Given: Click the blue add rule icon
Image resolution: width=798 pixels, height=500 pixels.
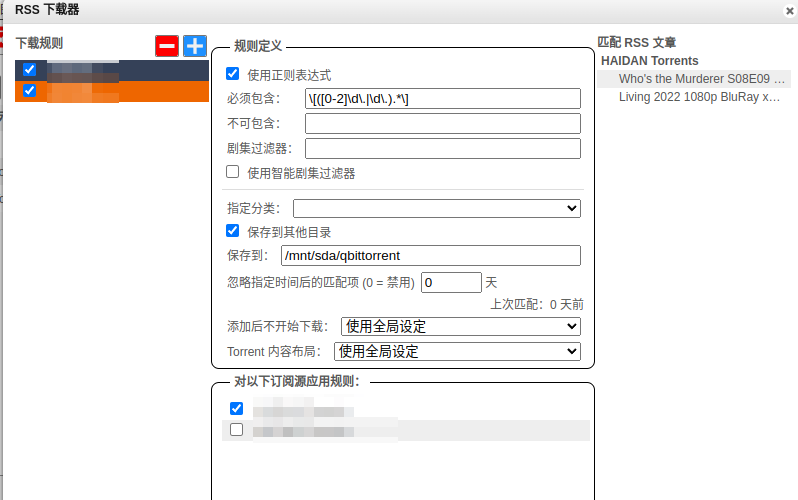Looking at the screenshot, I should point(194,46).
